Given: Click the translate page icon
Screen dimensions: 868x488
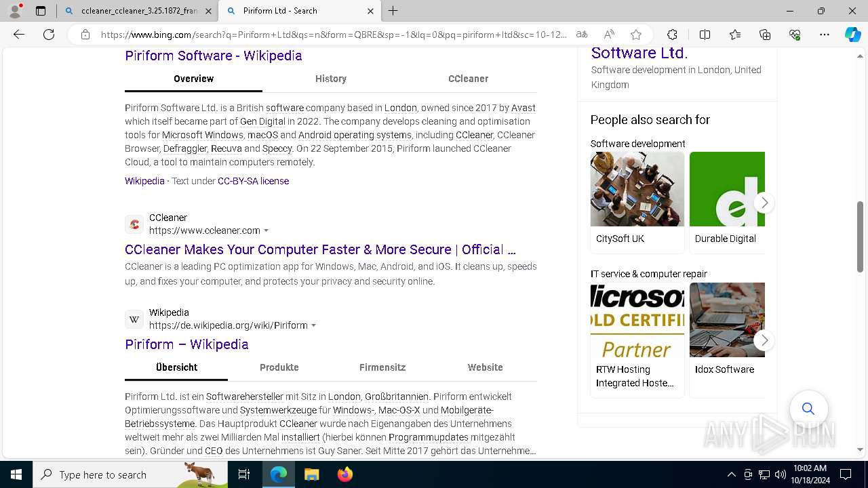Looking at the screenshot, I should point(582,35).
